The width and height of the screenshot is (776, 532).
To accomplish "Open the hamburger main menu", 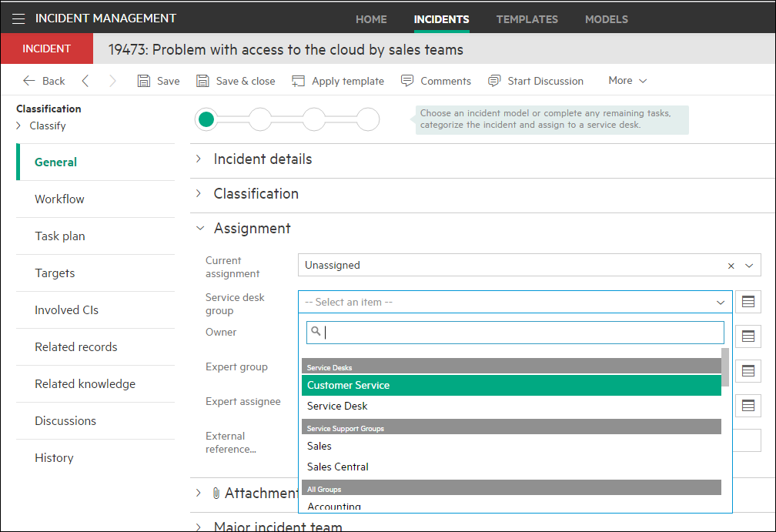I will [18, 18].
